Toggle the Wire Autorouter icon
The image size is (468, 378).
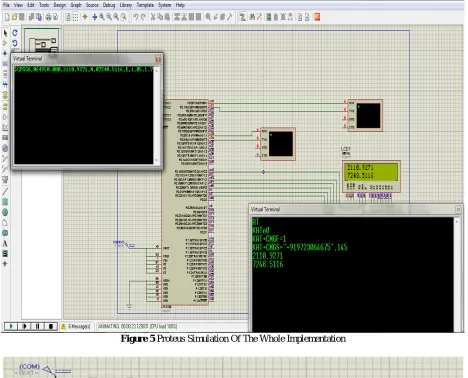point(243,17)
